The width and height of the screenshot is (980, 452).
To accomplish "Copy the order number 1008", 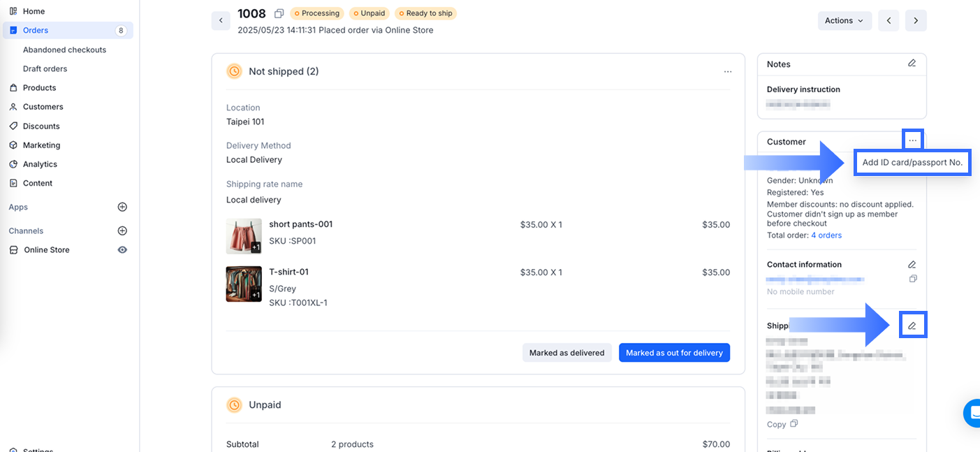I will pos(279,14).
